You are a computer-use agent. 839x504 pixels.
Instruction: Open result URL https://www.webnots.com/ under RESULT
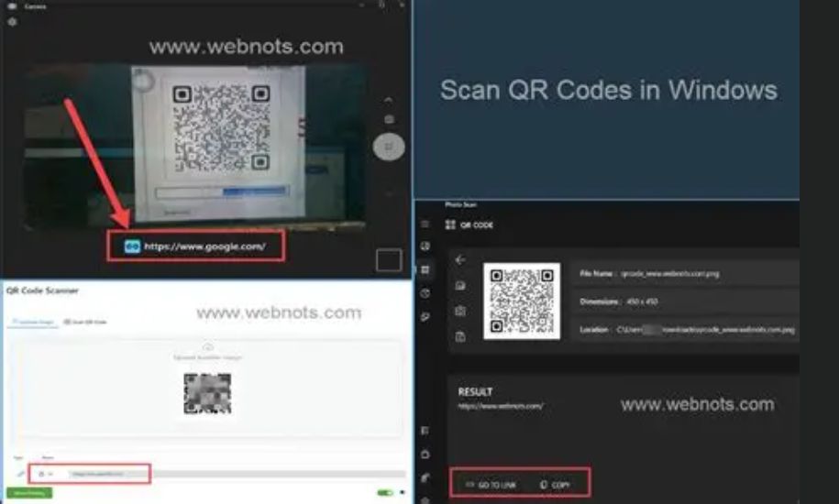point(501,406)
